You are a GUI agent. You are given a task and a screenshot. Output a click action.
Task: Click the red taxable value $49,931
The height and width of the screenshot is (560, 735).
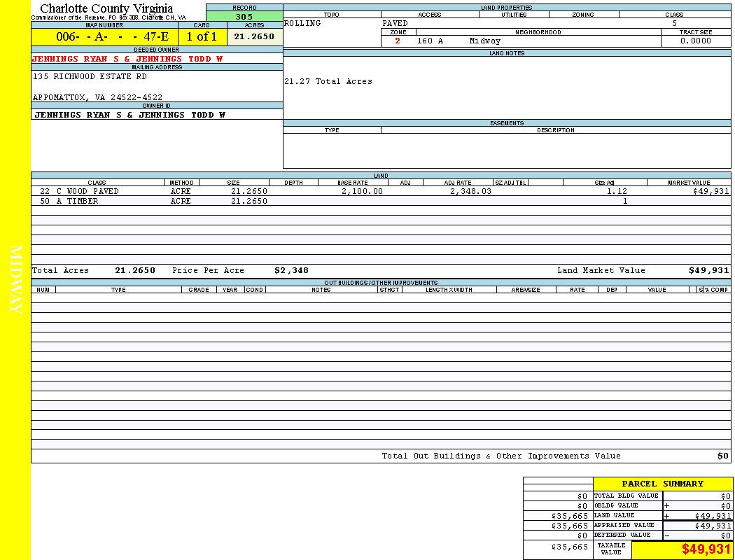706,549
